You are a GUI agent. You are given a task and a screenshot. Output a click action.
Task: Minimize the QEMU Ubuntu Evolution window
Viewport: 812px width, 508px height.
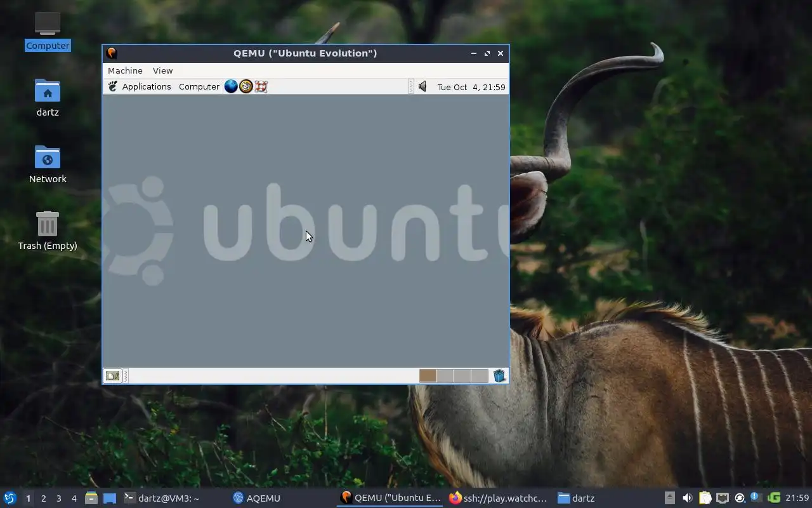pos(473,53)
